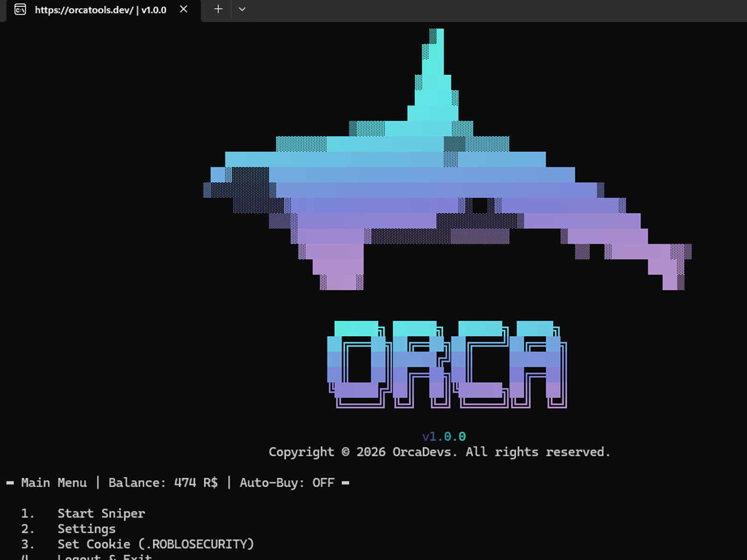
Task: Click the 'Settings' menu line
Action: pos(86,529)
